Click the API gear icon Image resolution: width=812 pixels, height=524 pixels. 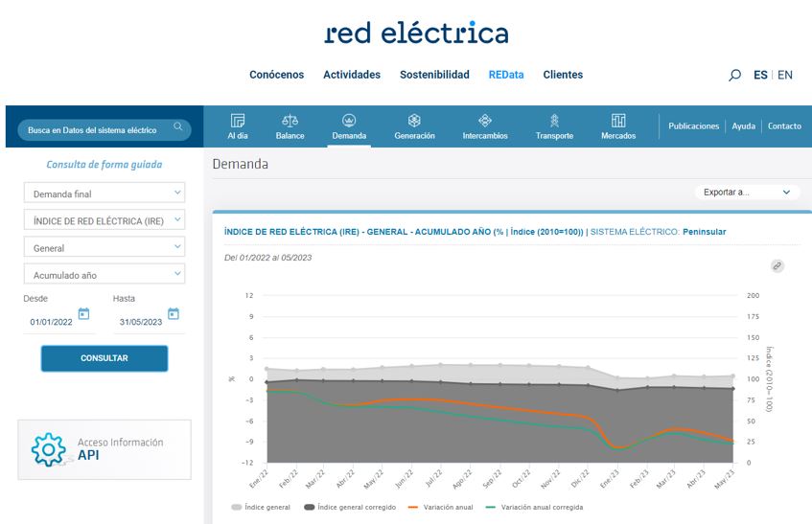point(48,449)
